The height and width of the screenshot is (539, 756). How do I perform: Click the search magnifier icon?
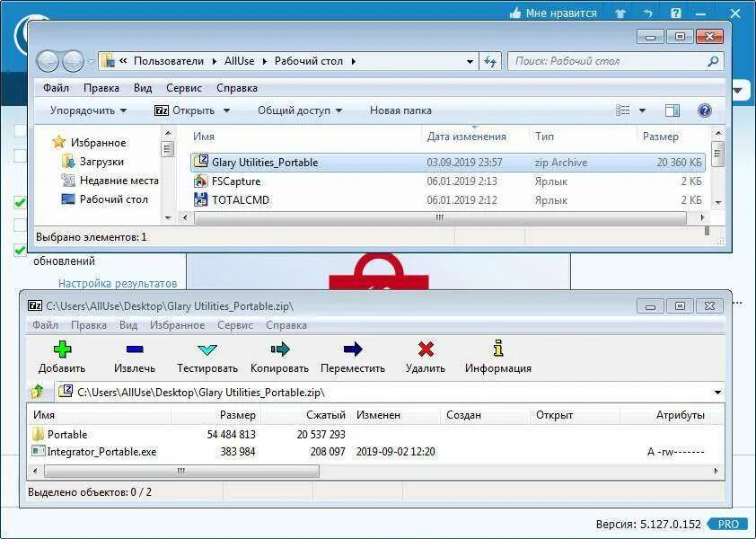pyautogui.click(x=713, y=61)
